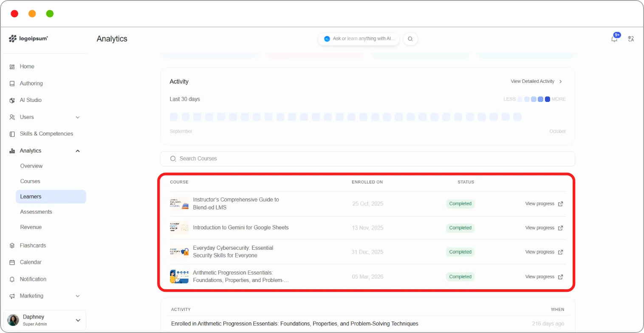Click the 25 Oct, 2025 enrolled date
The image size is (644, 333).
coord(368,204)
